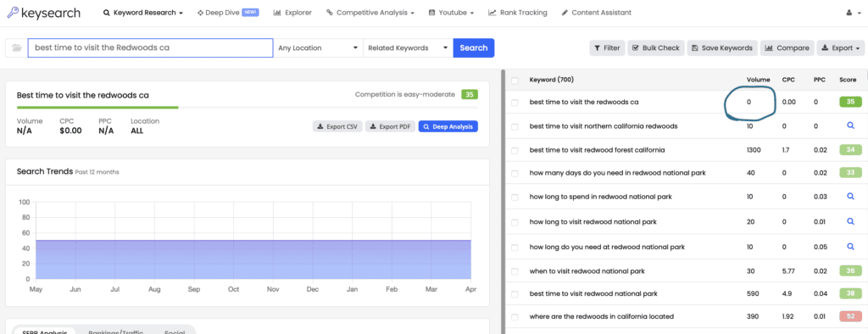This screenshot has width=868, height=334.
Task: Check the box for northern california redwoods keyword
Action: (x=515, y=126)
